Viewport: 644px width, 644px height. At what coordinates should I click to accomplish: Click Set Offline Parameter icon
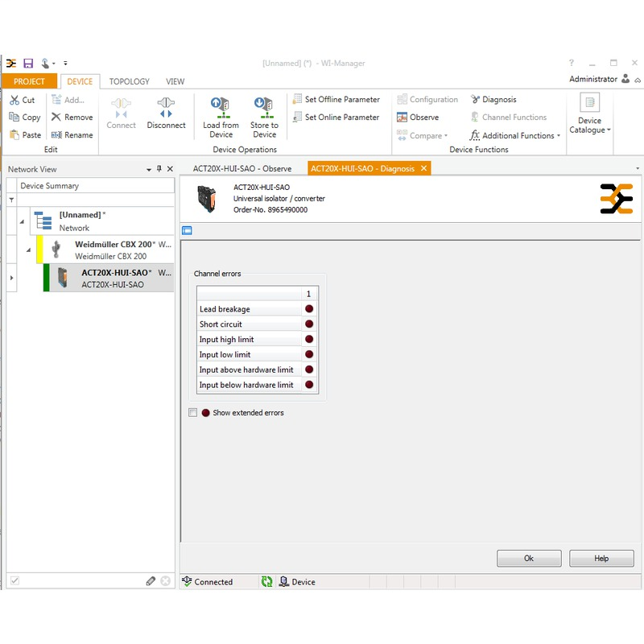point(297,99)
